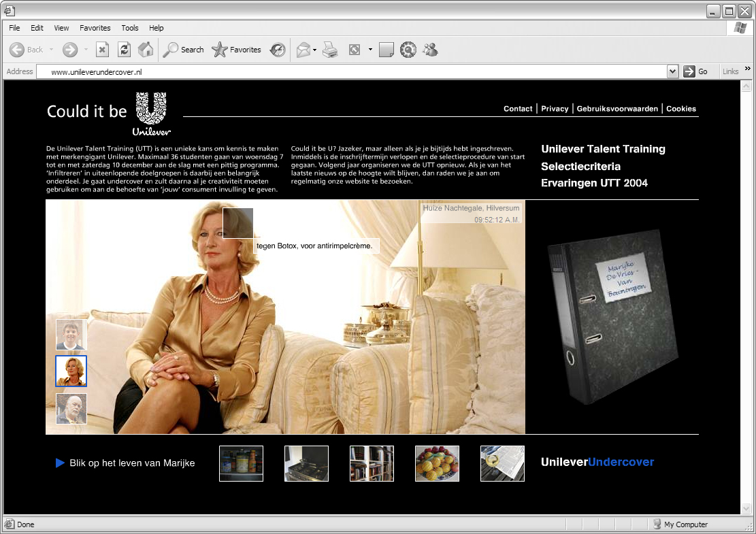The width and height of the screenshot is (756, 534).
Task: Stop loading the page with the X icon
Action: pos(102,50)
